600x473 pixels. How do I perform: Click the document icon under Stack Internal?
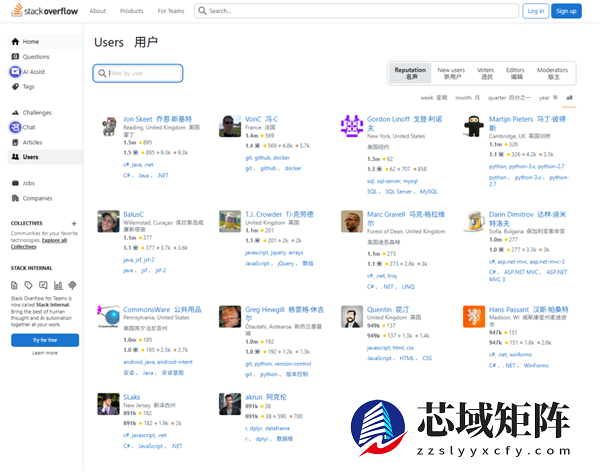point(14,285)
